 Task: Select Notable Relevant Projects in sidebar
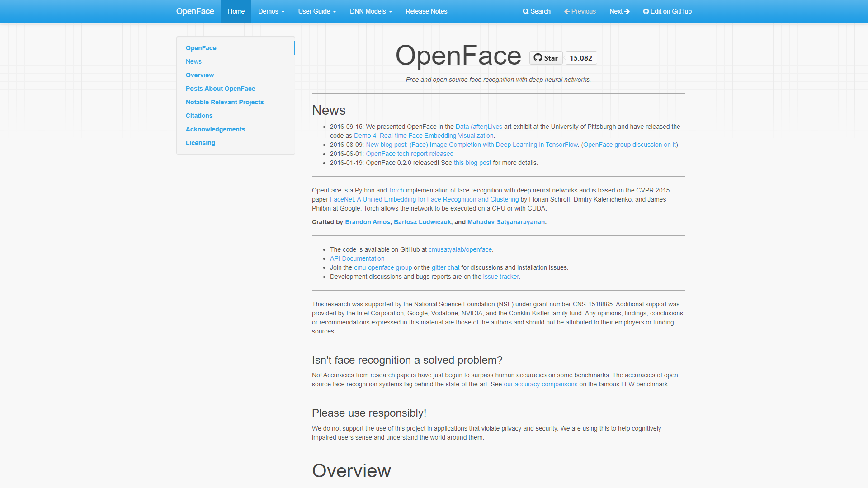(225, 102)
